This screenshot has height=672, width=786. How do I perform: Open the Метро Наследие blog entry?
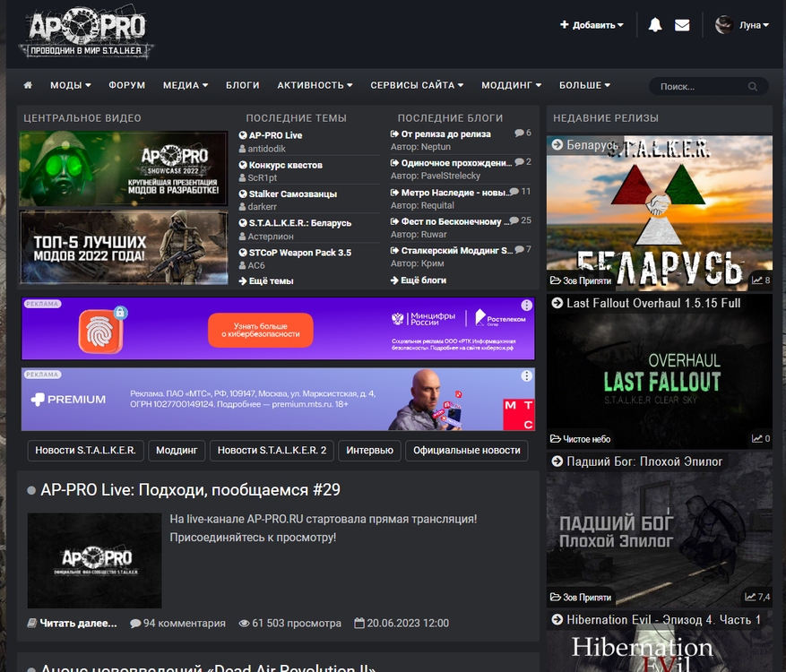click(453, 193)
